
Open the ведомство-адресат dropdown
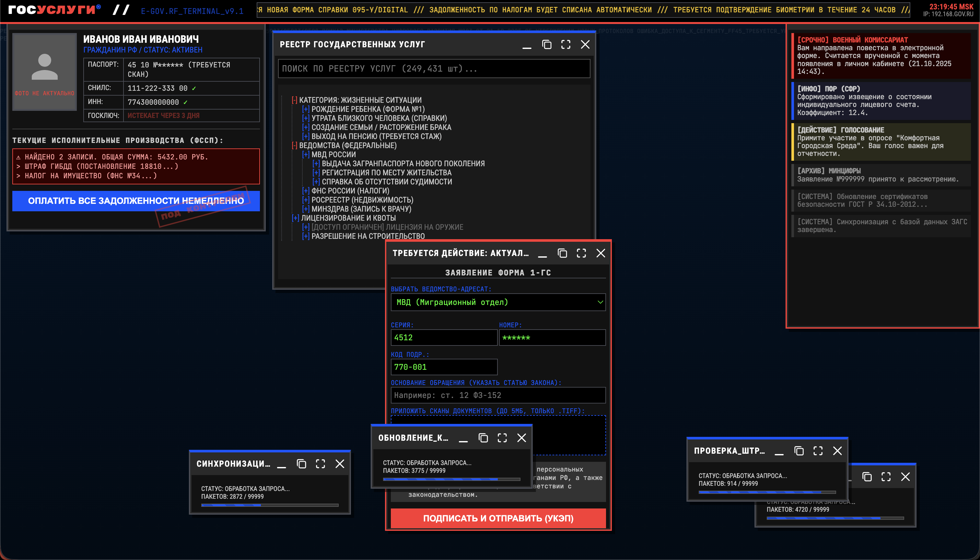(x=498, y=302)
